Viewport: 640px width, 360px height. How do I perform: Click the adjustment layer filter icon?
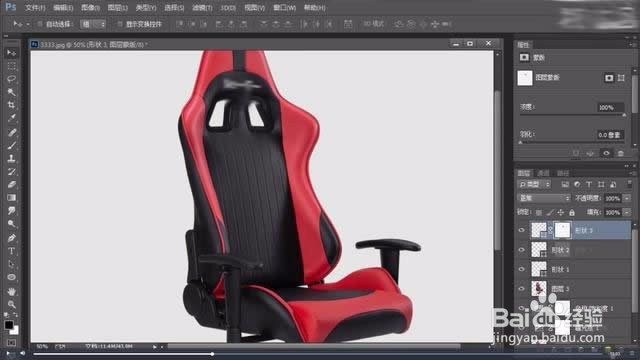coord(577,184)
